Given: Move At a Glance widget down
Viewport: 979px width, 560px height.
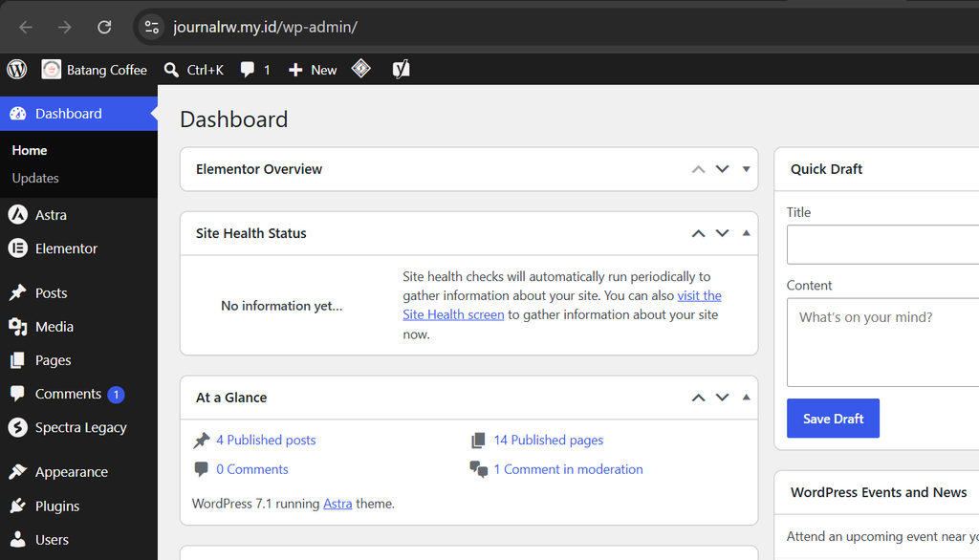Looking at the screenshot, I should coord(723,398).
